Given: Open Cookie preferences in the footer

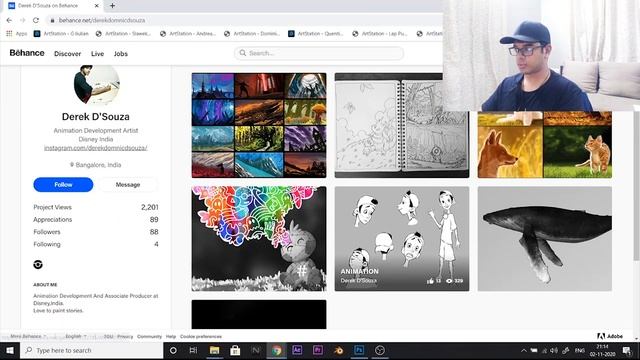Looking at the screenshot, I should 201,336.
